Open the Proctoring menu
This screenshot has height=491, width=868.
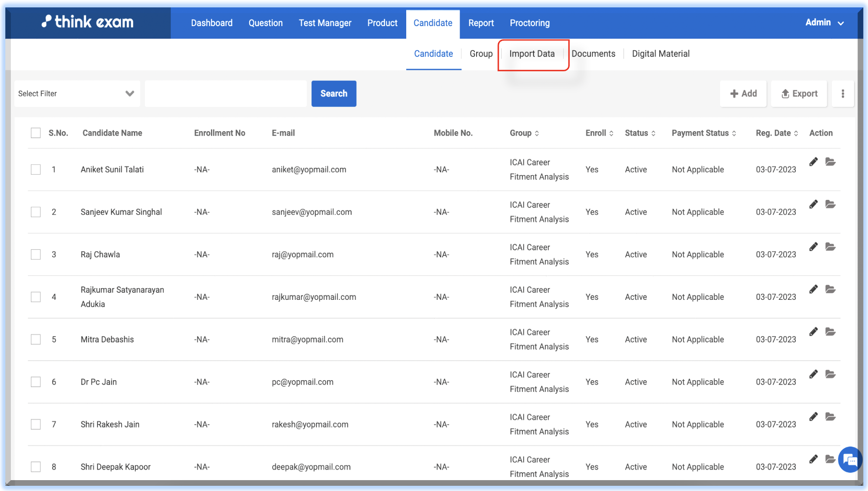tap(530, 23)
